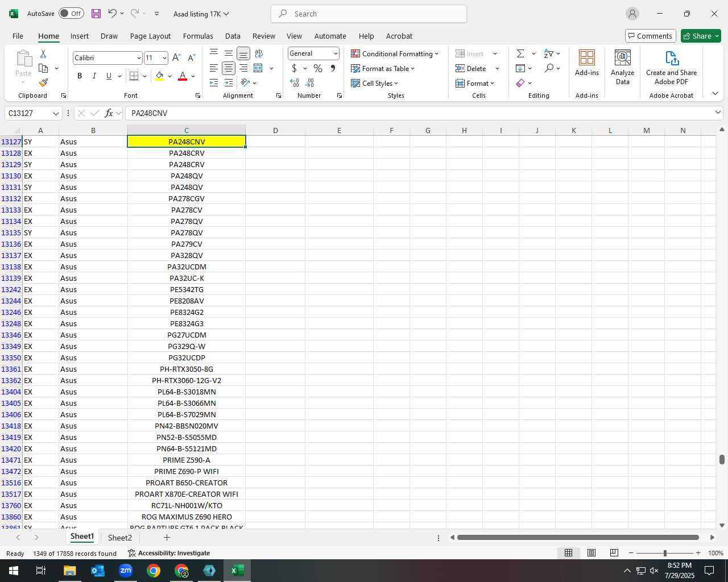Decrease font size with the smaller A

(x=191, y=57)
